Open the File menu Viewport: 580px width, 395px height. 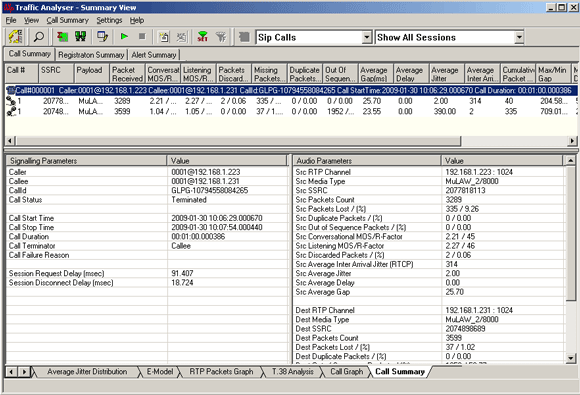click(11, 20)
